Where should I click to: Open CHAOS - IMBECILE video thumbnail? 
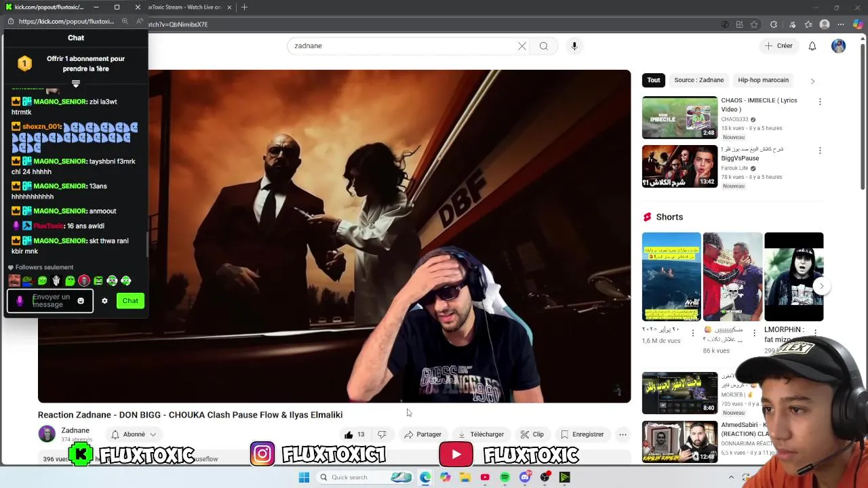pyautogui.click(x=679, y=117)
